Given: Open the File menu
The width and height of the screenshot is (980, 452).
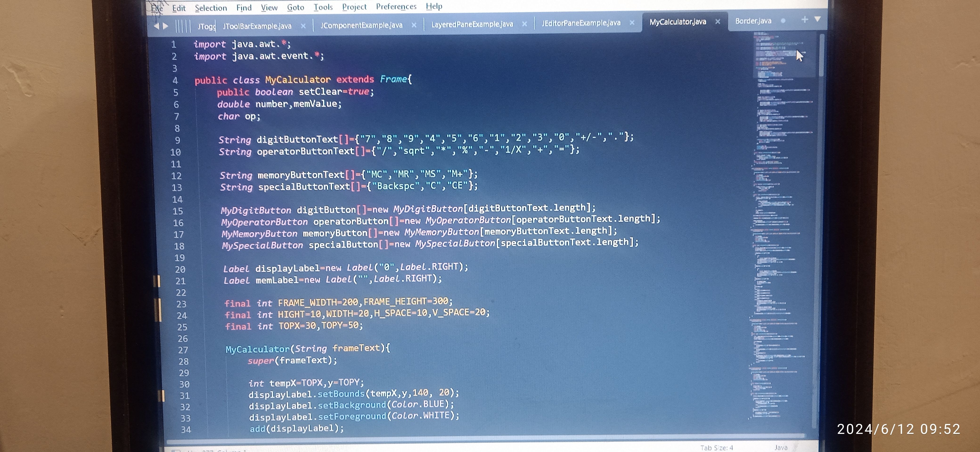Looking at the screenshot, I should click(x=157, y=8).
